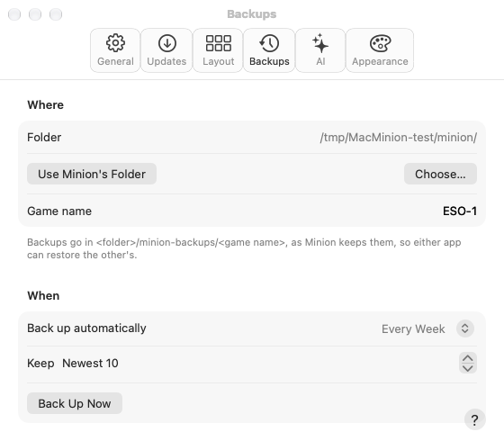Viewport: 504px width, 441px height.
Task: Decrement the Keep Newest stepper down arrow
Action: [468, 368]
